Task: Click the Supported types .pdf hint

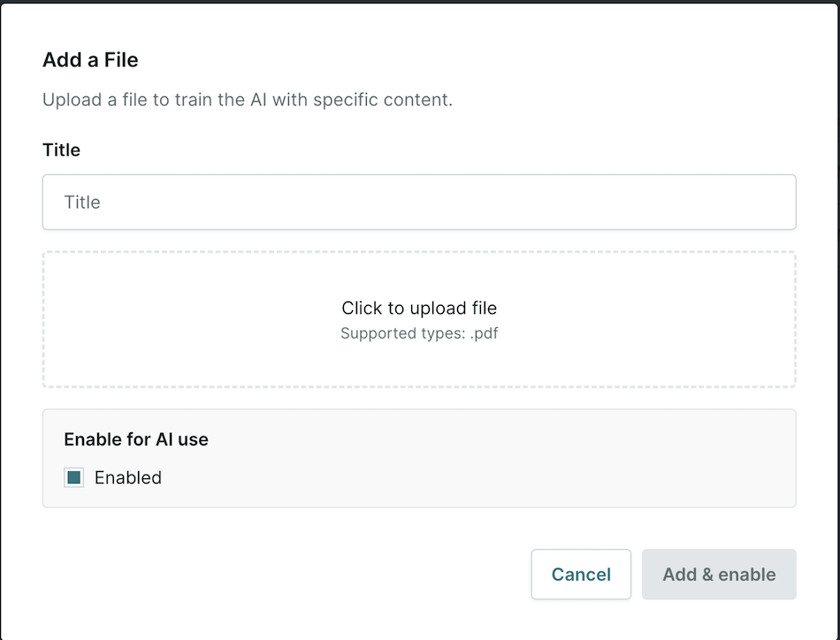Action: 419,333
